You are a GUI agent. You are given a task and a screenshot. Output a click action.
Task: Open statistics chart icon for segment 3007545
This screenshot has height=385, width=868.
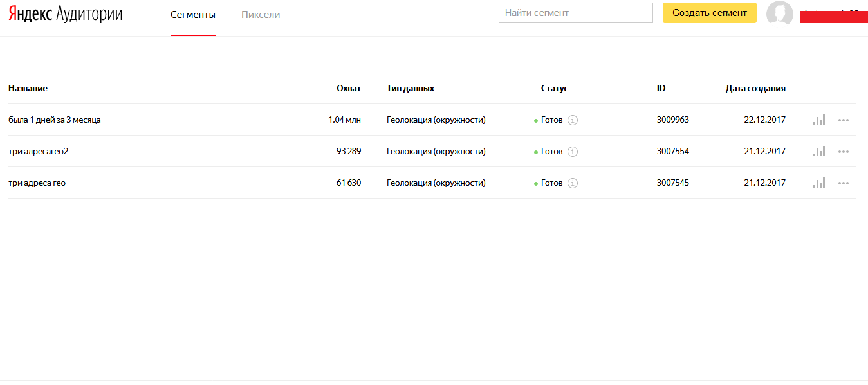point(819,183)
